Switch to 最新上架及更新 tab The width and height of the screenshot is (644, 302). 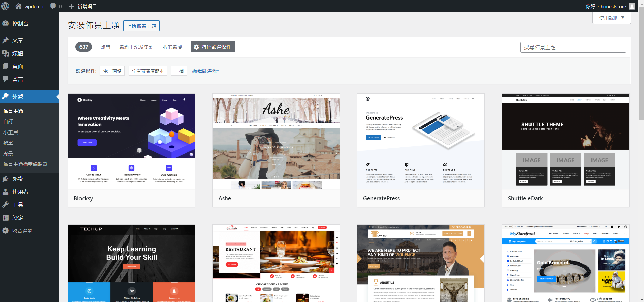[x=136, y=47]
